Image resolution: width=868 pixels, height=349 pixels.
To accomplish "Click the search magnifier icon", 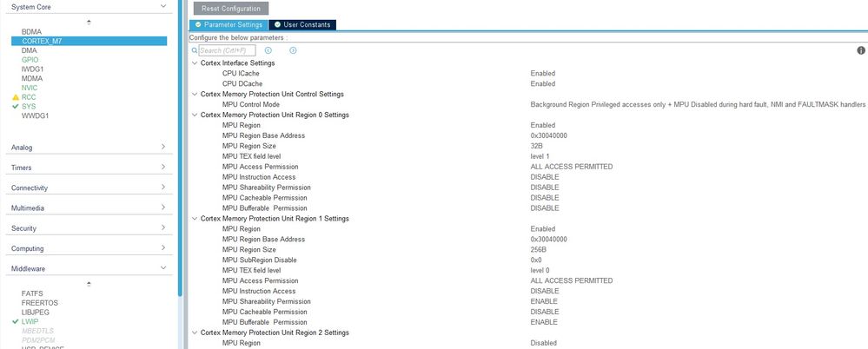I will [x=195, y=50].
